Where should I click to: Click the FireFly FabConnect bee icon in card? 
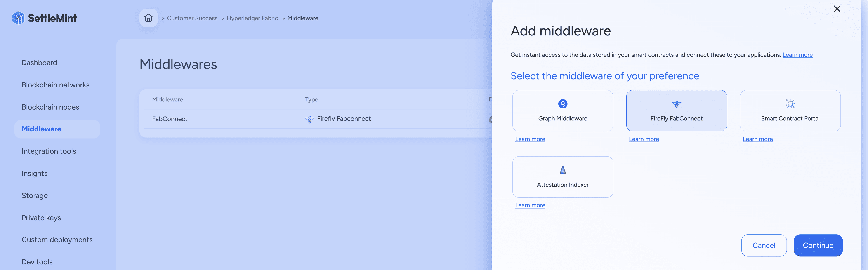click(x=676, y=104)
